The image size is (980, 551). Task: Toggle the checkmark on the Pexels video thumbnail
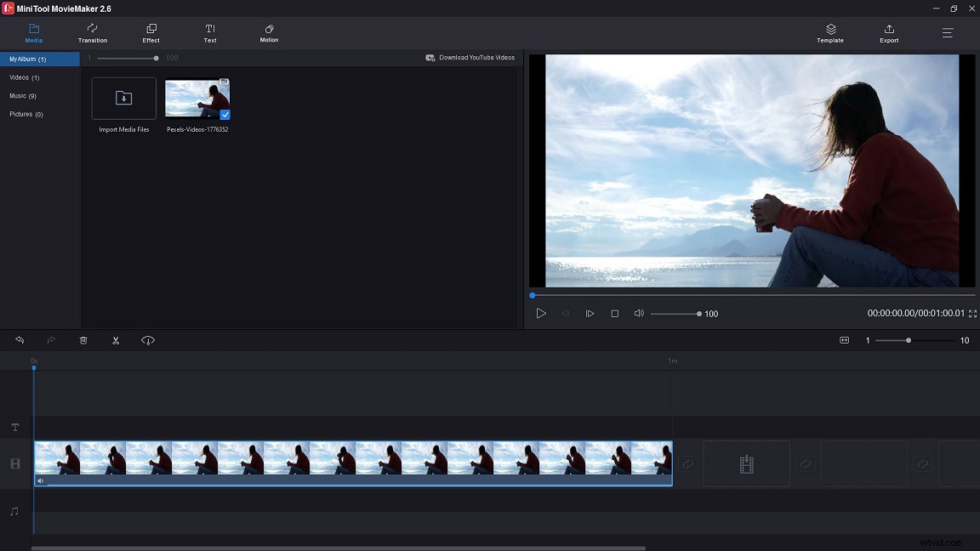coord(225,114)
